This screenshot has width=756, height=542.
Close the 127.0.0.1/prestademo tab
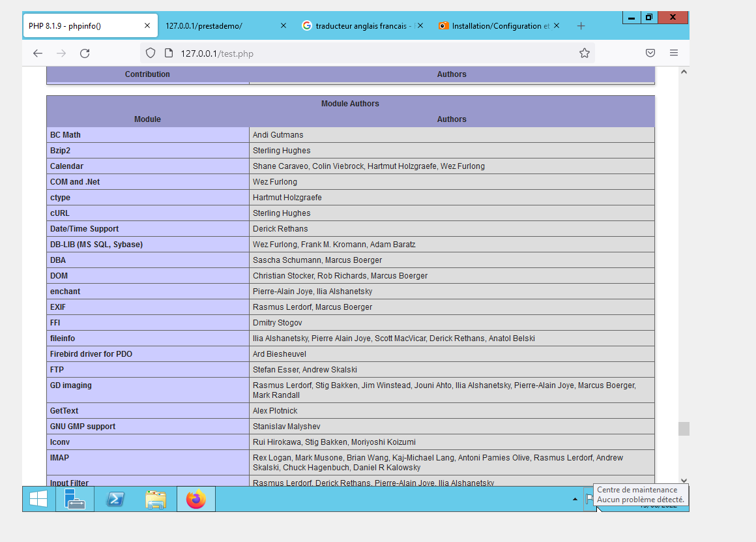coord(283,25)
